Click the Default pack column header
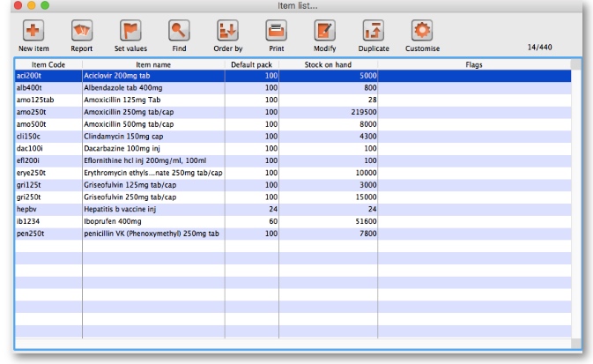The height and width of the screenshot is (364, 593). 251,65
